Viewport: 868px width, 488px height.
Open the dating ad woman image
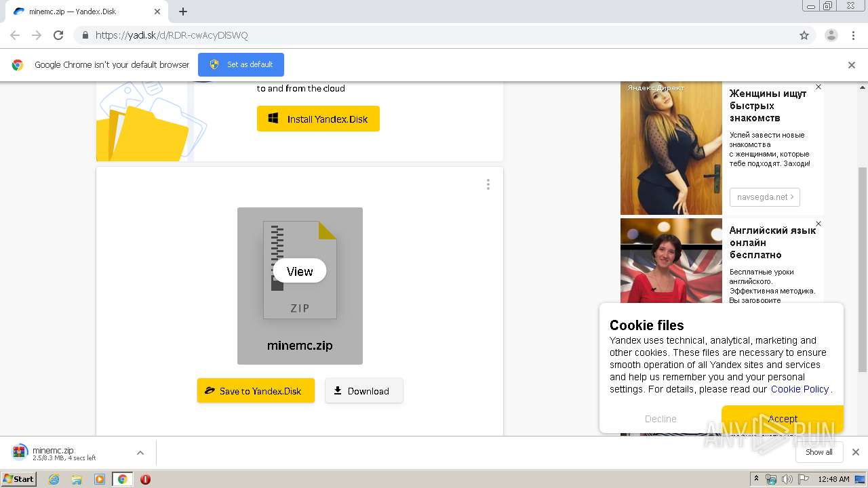[671, 148]
